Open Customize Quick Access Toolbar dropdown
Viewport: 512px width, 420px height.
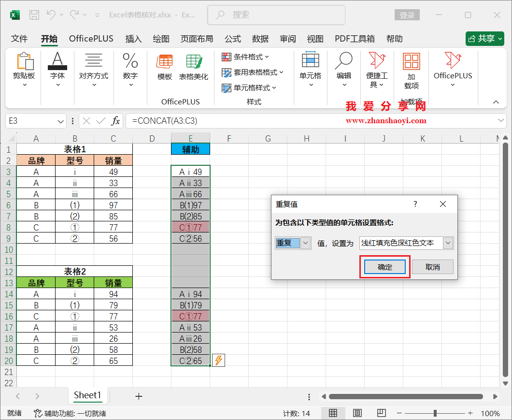point(97,15)
